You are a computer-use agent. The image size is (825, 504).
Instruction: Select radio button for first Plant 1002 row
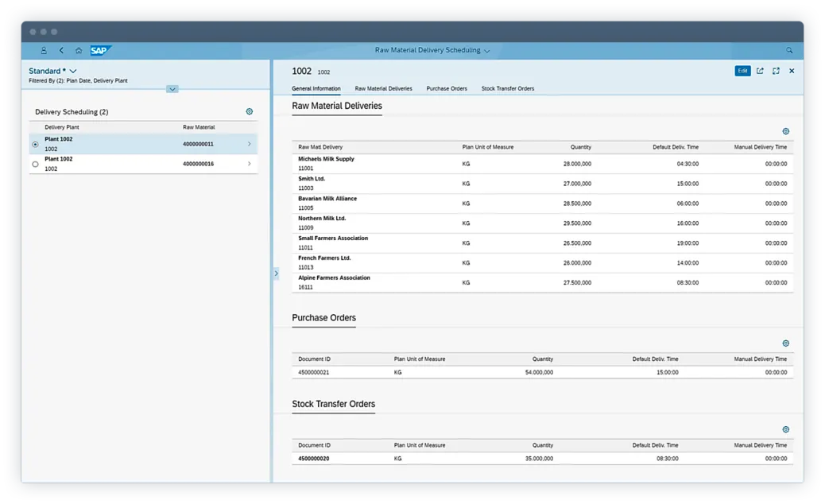point(33,144)
